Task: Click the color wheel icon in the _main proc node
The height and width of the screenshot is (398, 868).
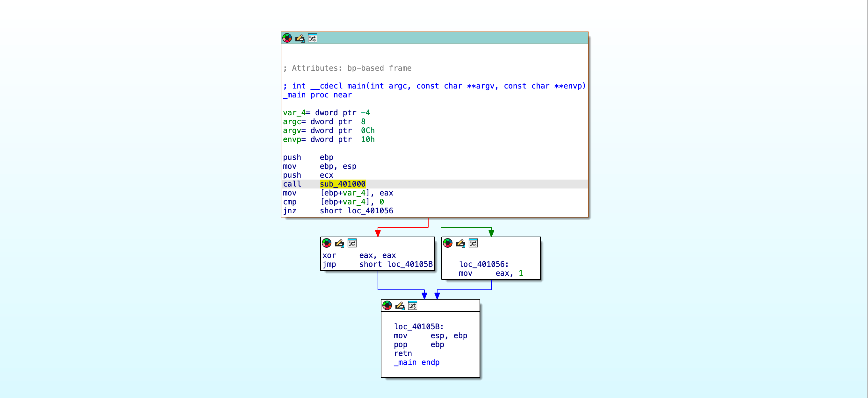Action: 287,38
